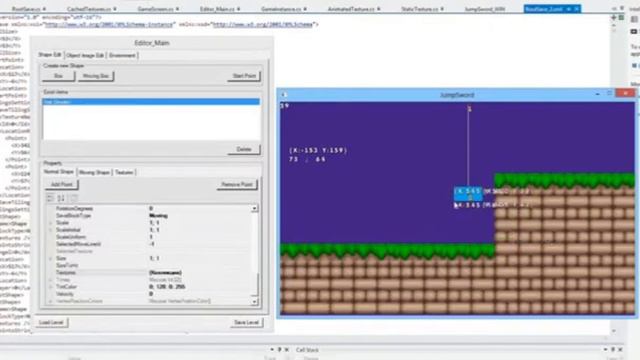Click the TintColor value 0; 128; 0; 255

[x=167, y=287]
